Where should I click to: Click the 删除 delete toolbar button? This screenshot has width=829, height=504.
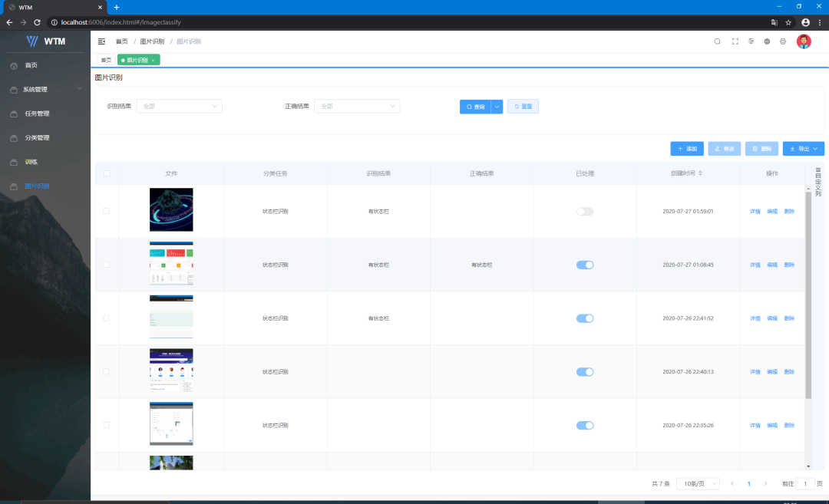(761, 149)
